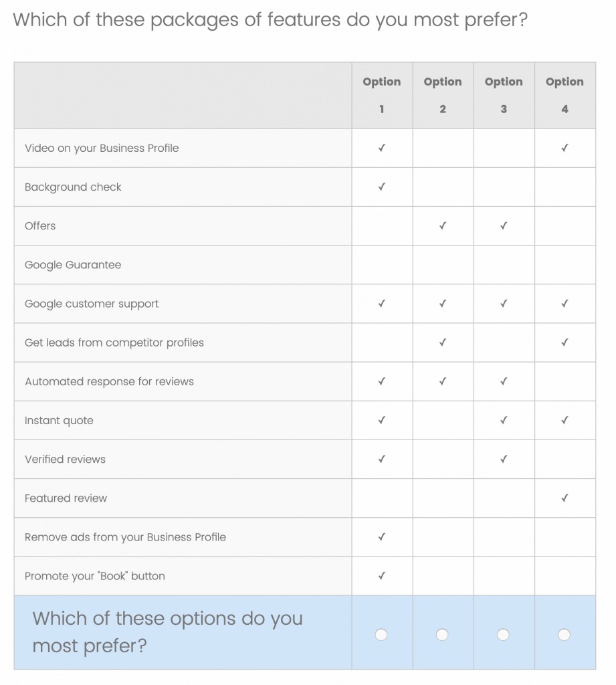Click Option 3 checkmark for Automated response for reviews

click(504, 381)
